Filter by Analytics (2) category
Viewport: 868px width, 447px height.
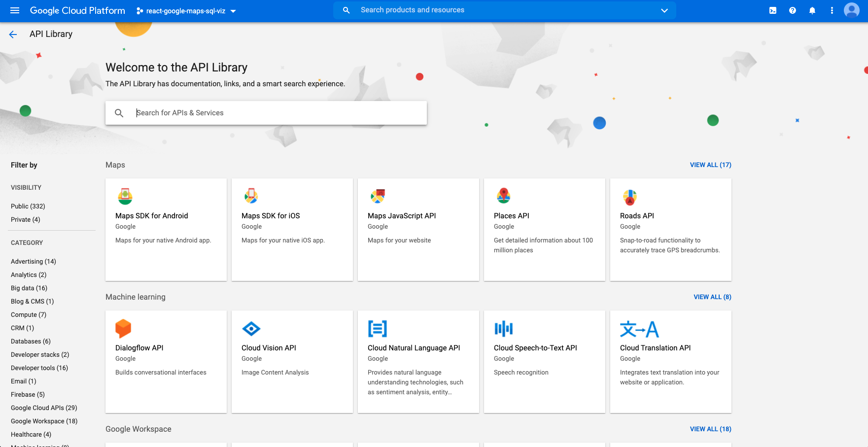coord(29,275)
